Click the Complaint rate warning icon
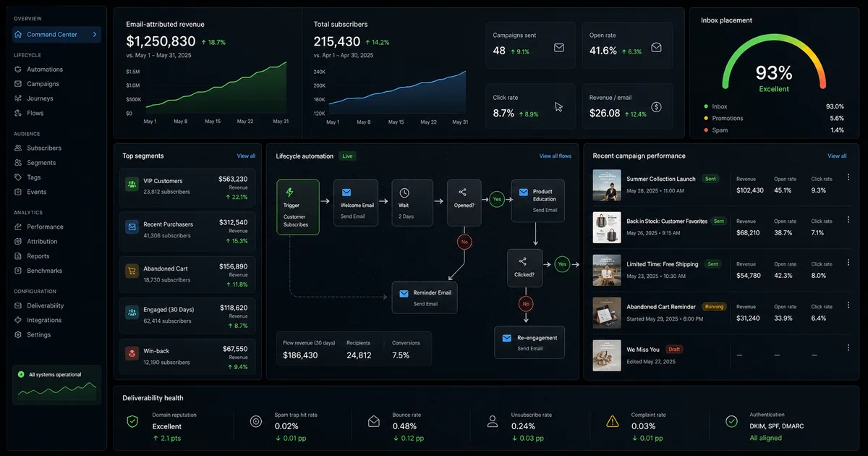Screen dimensions: 868x456 coord(613,421)
